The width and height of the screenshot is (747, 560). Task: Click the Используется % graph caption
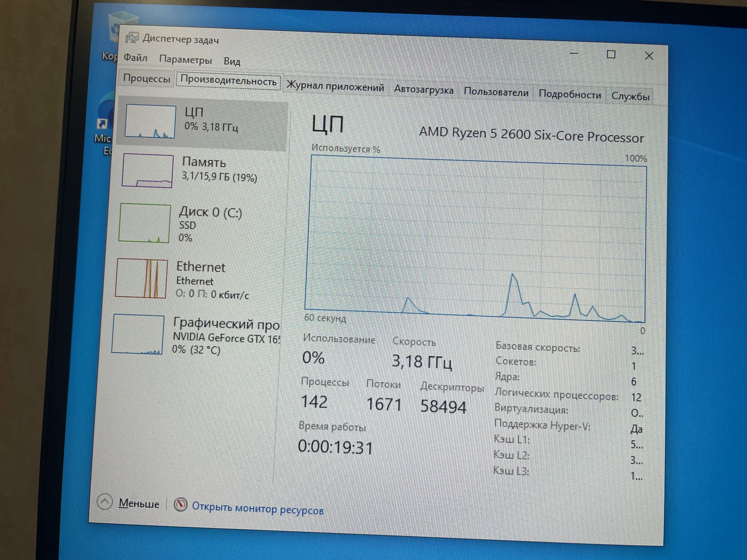click(x=345, y=149)
